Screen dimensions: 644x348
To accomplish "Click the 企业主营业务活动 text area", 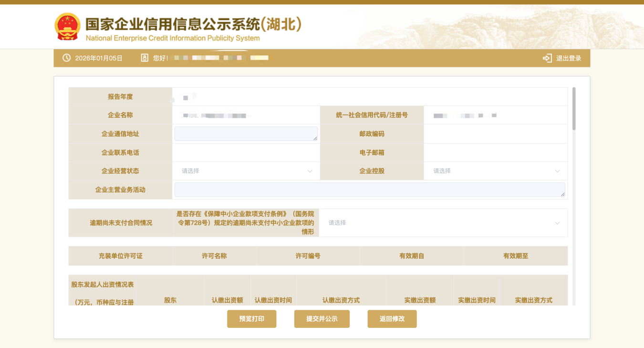I will pos(369,190).
